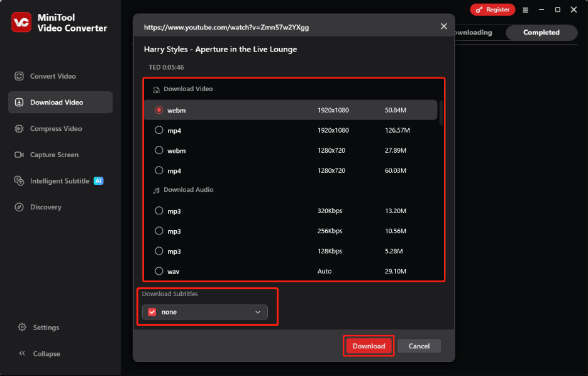Click the Settings gear icon
Viewport: 588px width, 376px height.
(x=22, y=327)
